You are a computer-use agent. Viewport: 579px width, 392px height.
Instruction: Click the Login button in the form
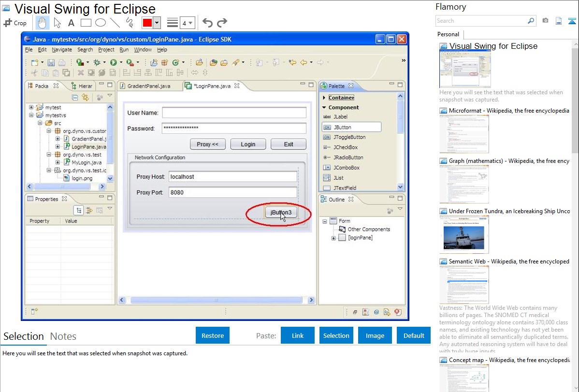tap(248, 144)
